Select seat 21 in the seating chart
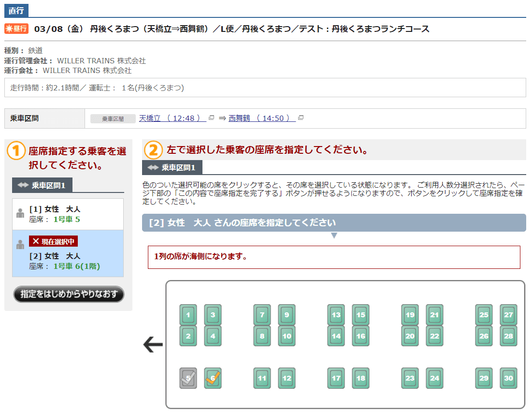 (434, 315)
